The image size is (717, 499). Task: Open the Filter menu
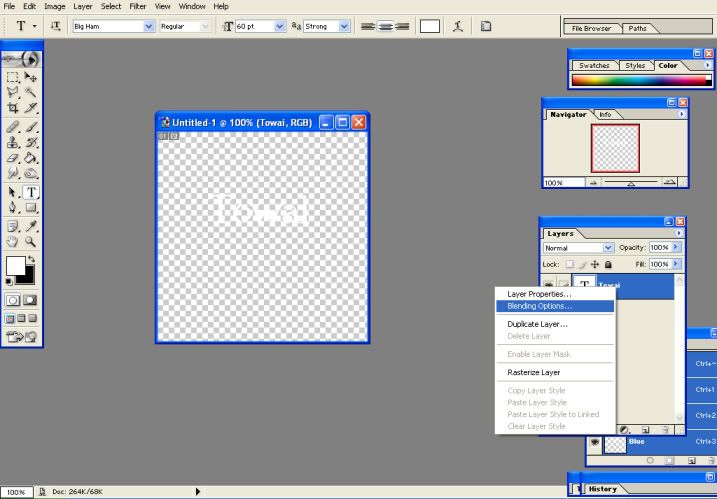click(138, 6)
